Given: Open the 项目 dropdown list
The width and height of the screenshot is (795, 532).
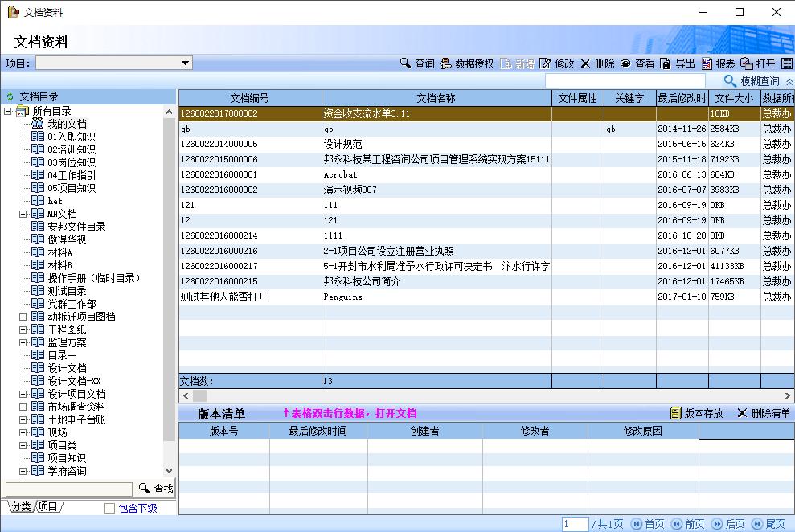Looking at the screenshot, I should pyautogui.click(x=185, y=63).
